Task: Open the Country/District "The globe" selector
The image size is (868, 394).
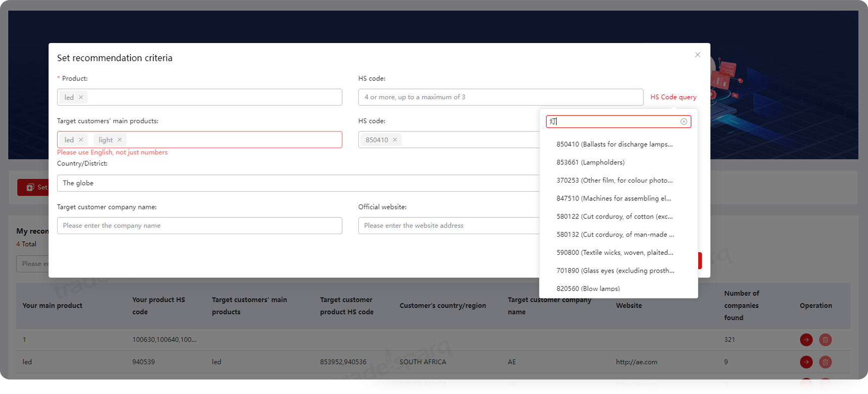Action: pos(298,183)
